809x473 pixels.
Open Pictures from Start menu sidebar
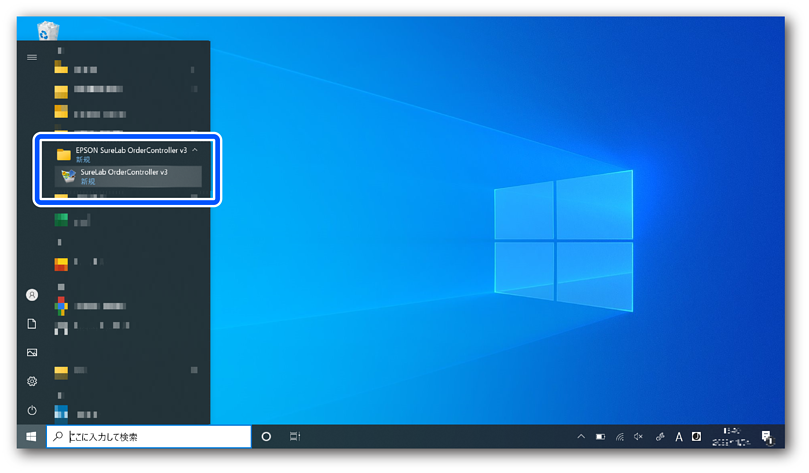click(x=32, y=353)
